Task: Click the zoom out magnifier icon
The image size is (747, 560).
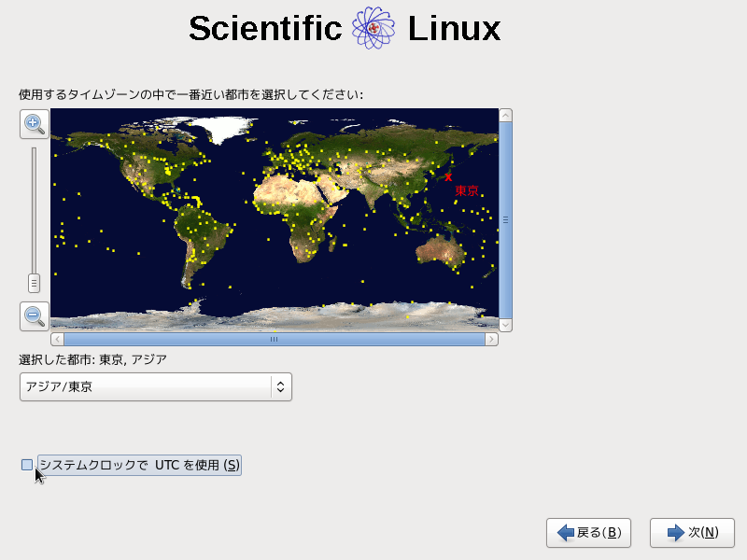Action: tap(35, 315)
